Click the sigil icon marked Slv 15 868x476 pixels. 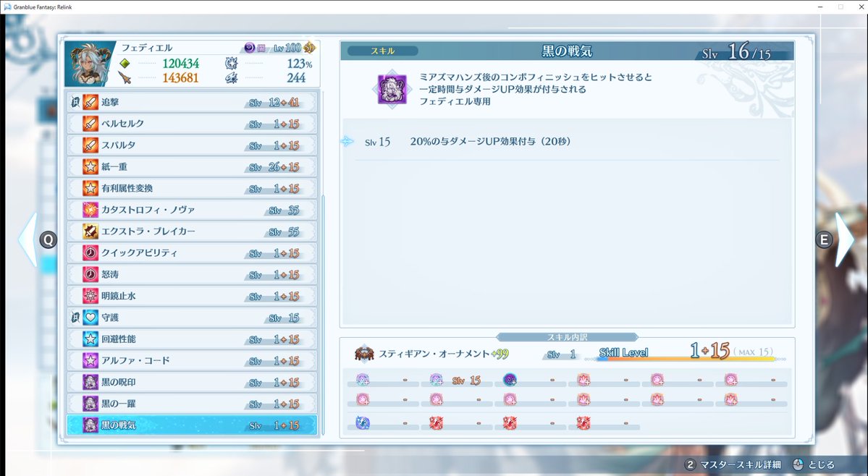[x=437, y=380]
